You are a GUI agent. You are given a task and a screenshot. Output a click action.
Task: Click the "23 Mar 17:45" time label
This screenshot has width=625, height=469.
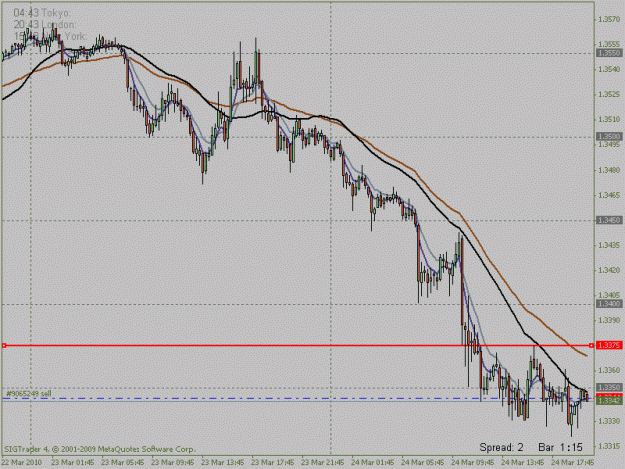coord(273,462)
